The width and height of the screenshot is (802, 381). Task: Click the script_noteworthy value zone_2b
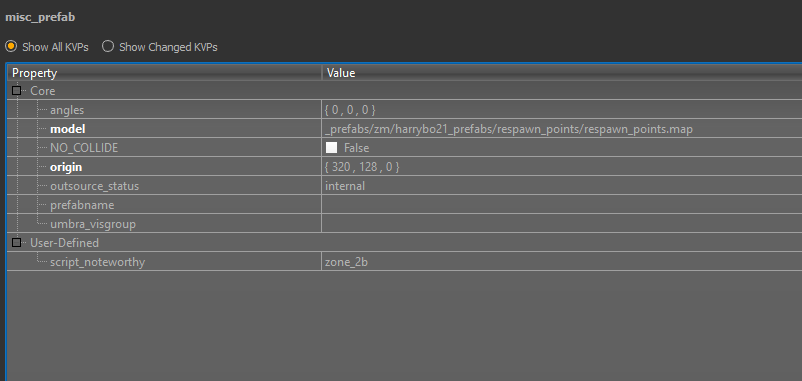pos(346,262)
